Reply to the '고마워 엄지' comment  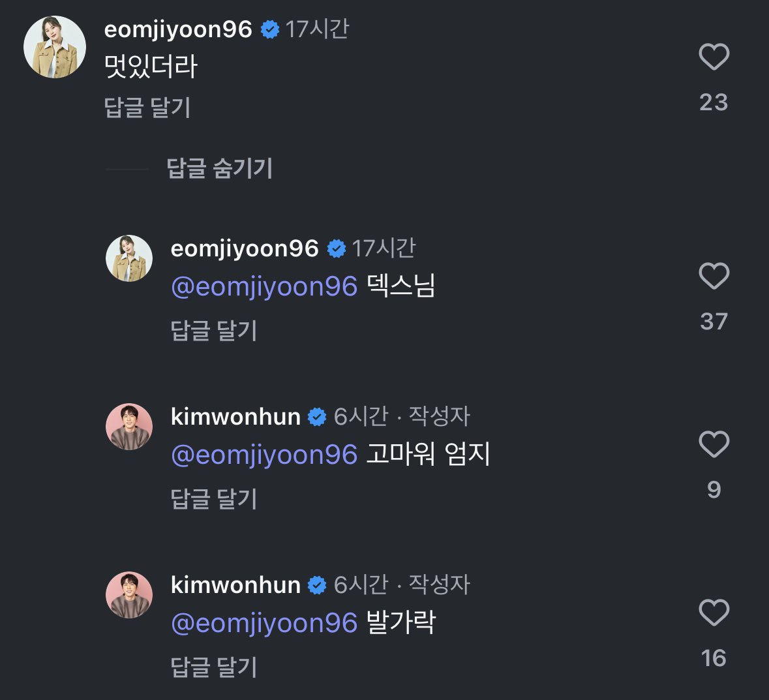pos(214,499)
